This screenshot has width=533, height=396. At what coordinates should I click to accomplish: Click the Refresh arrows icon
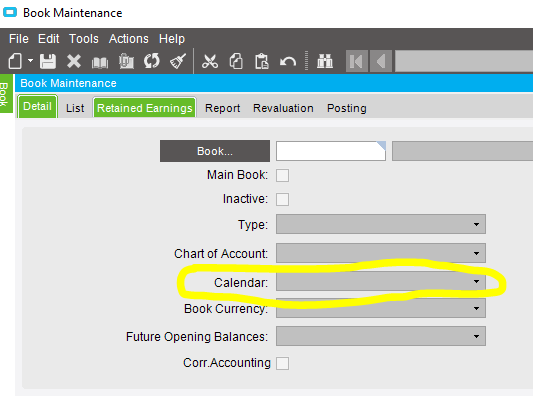152,62
